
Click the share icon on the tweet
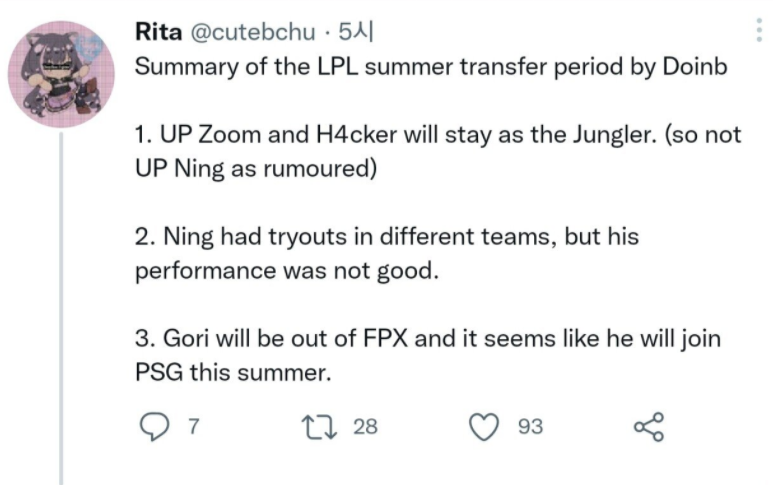(648, 427)
